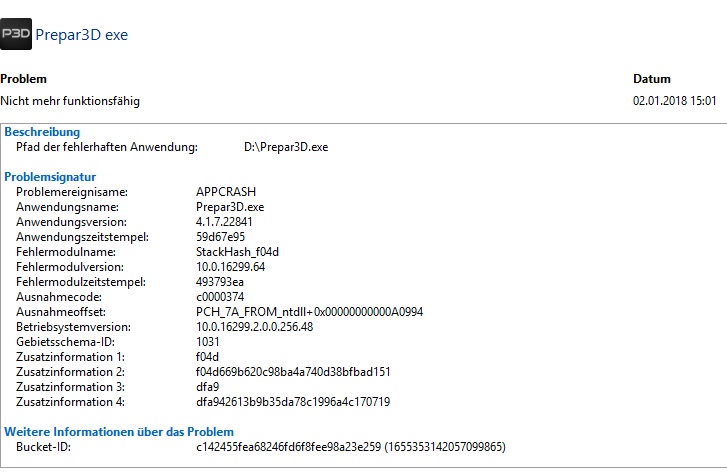Select the Beschreibung section heading
Image resolution: width=727 pixels, height=472 pixels.
[x=42, y=132]
